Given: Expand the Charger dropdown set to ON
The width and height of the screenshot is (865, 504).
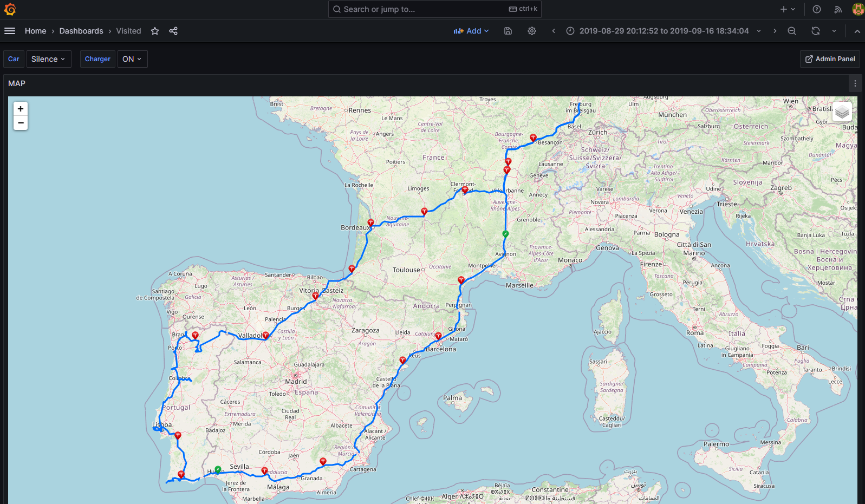Looking at the screenshot, I should coord(132,59).
